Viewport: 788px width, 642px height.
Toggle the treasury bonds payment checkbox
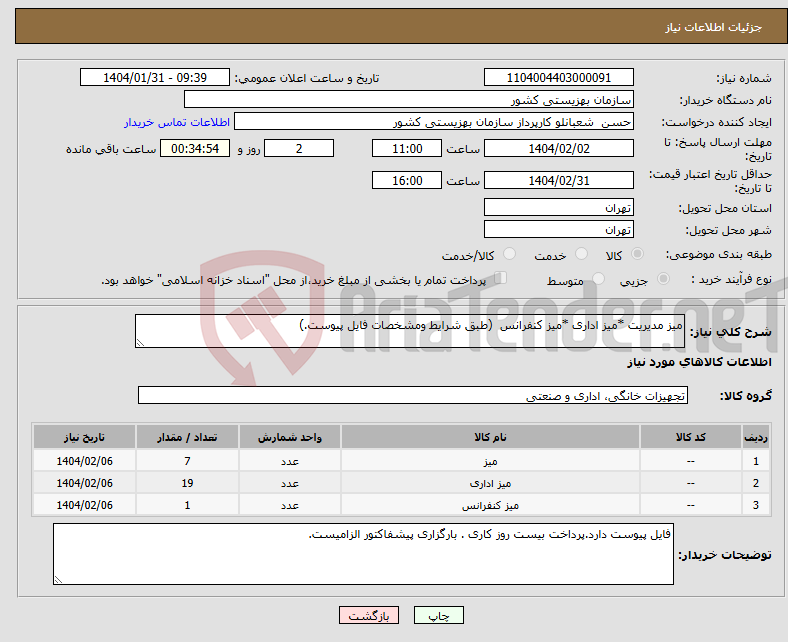coord(501,278)
